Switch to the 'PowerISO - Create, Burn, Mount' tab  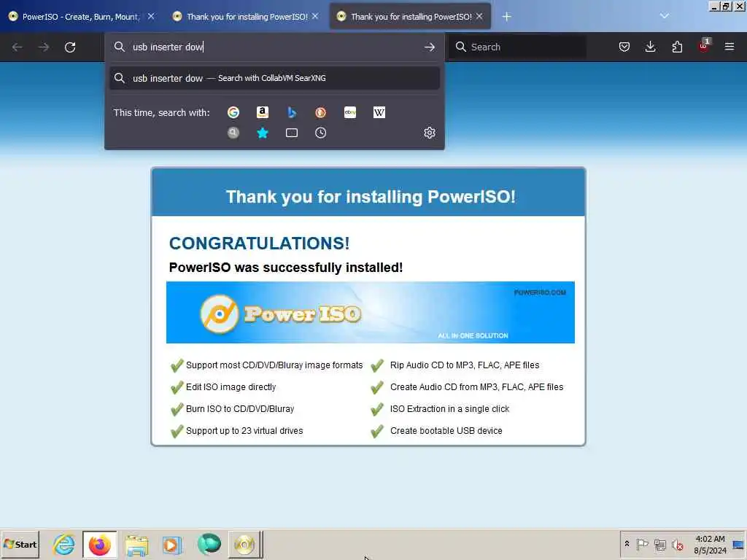(80, 17)
